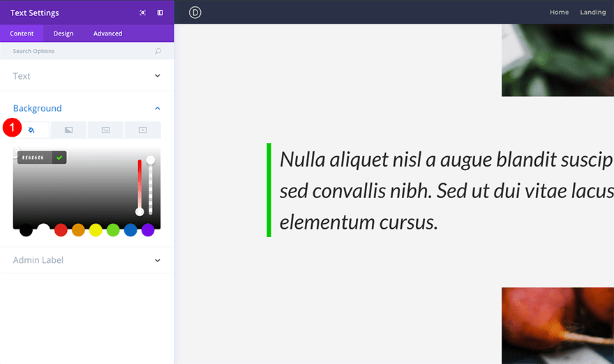Click the hex color value field
The image size is (614, 364).
[x=33, y=158]
